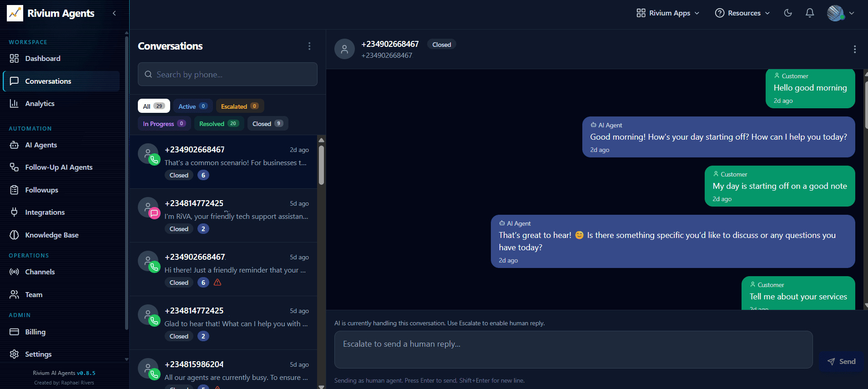868x389 pixels.
Task: Open Follow-Up AI Agents
Action: pyautogui.click(x=61, y=167)
